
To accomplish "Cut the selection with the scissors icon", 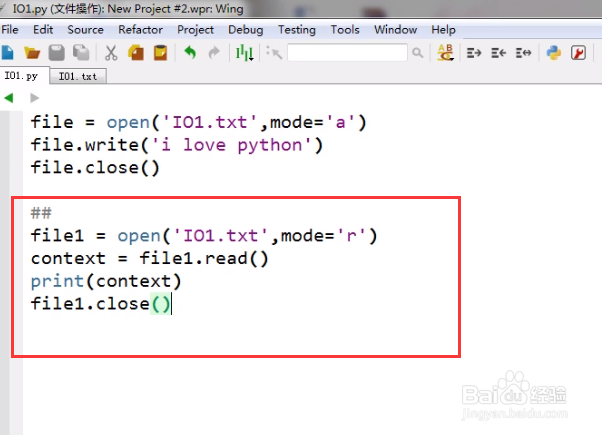I will 111,53.
